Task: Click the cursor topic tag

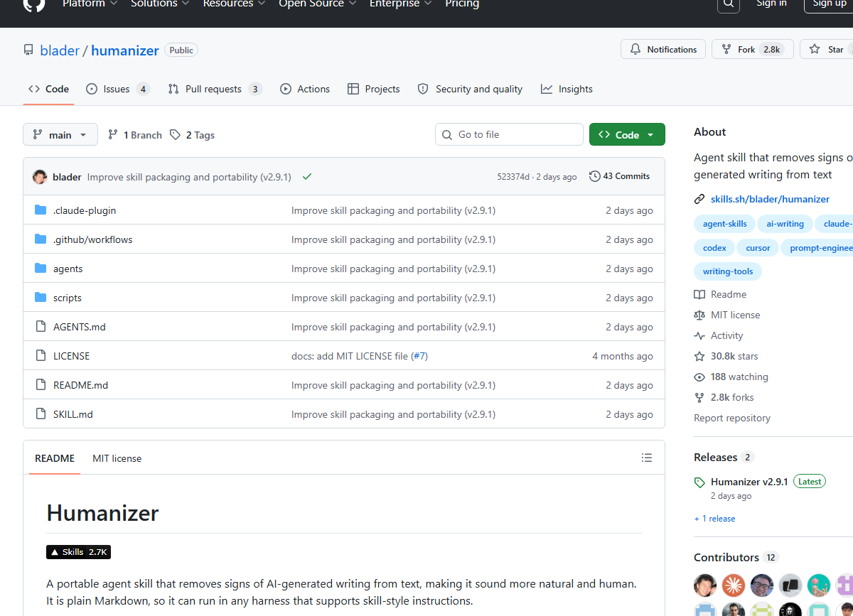Action: point(758,248)
